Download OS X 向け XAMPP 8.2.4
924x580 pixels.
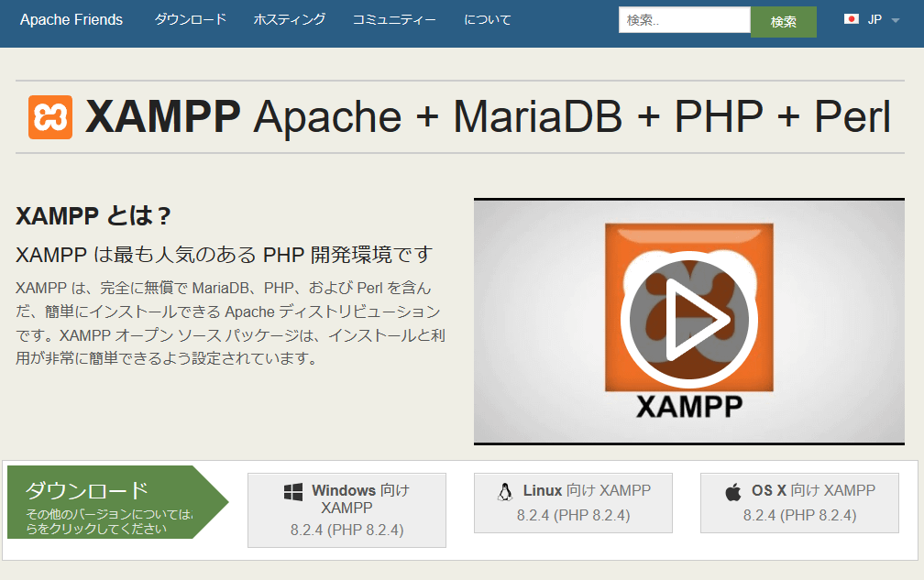(x=799, y=503)
